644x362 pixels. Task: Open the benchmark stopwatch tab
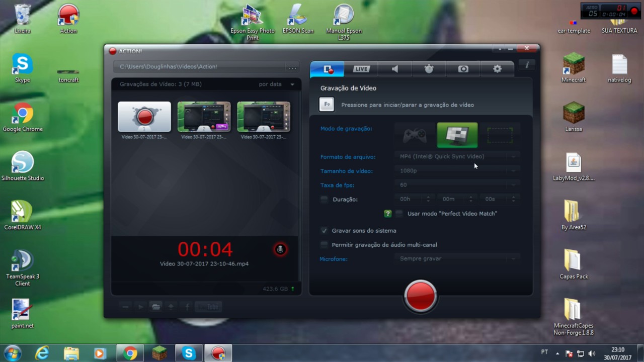pos(429,69)
